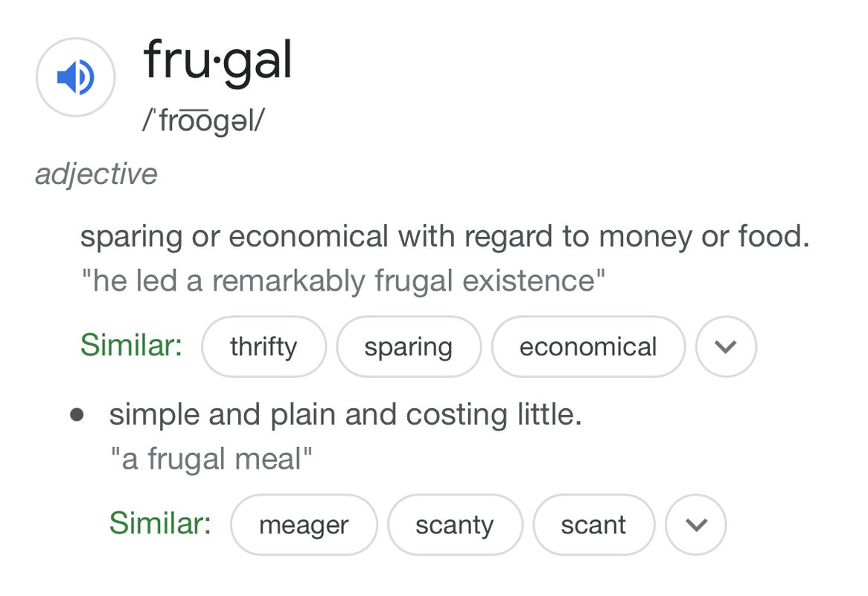Click the adjective part-of-speech label

tap(96, 174)
